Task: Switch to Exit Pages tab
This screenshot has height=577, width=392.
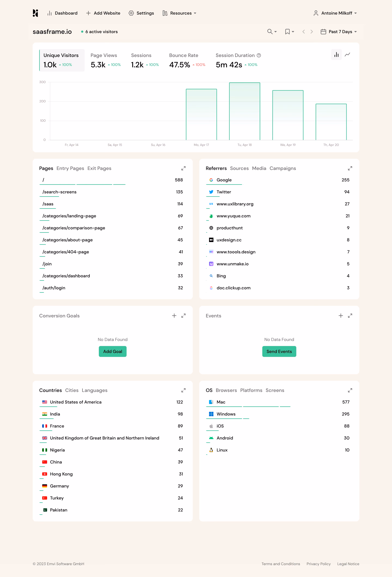Action: pos(99,168)
